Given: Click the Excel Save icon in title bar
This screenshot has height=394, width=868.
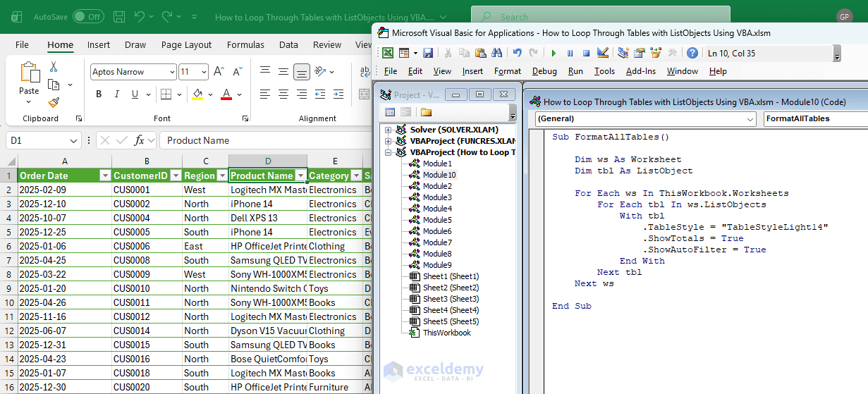Looking at the screenshot, I should (119, 16).
